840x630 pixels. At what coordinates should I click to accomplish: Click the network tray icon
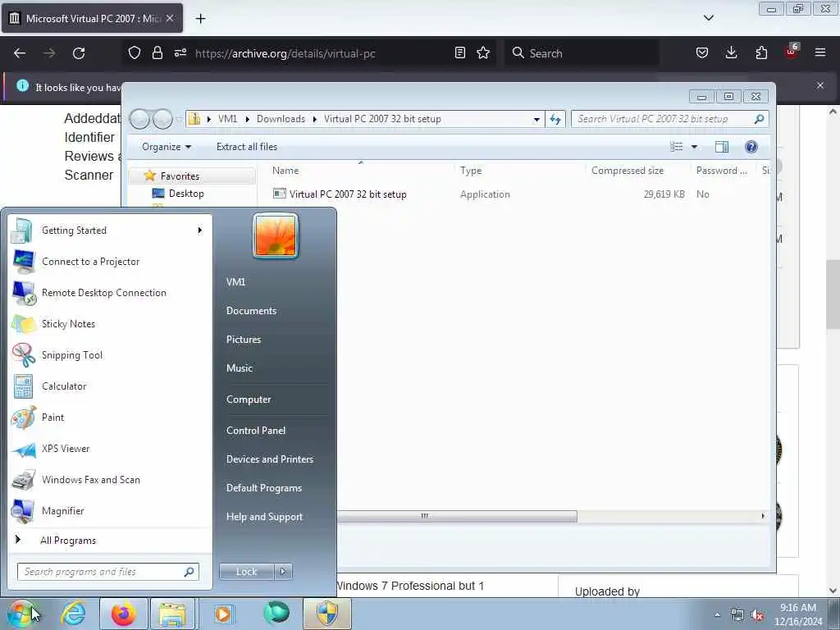(737, 615)
